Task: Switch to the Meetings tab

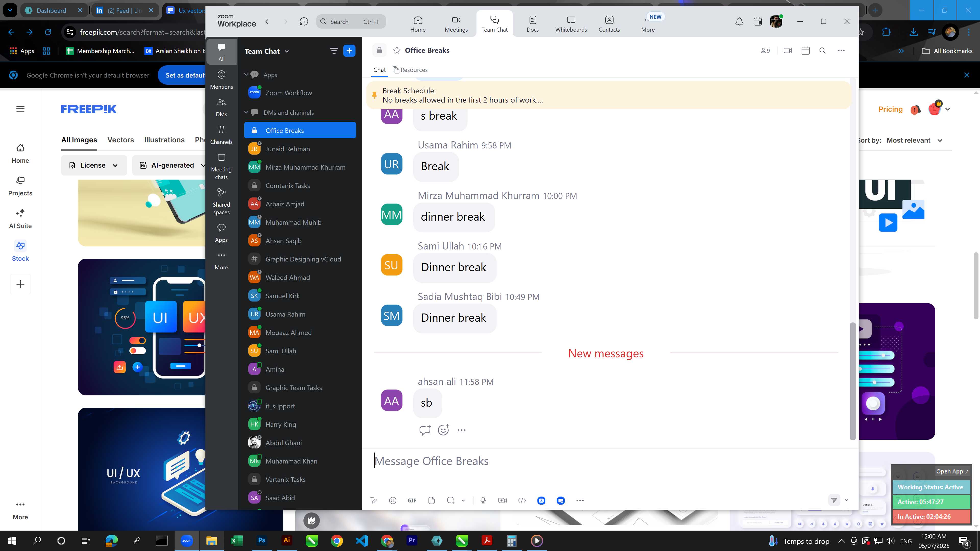Action: pos(456,23)
